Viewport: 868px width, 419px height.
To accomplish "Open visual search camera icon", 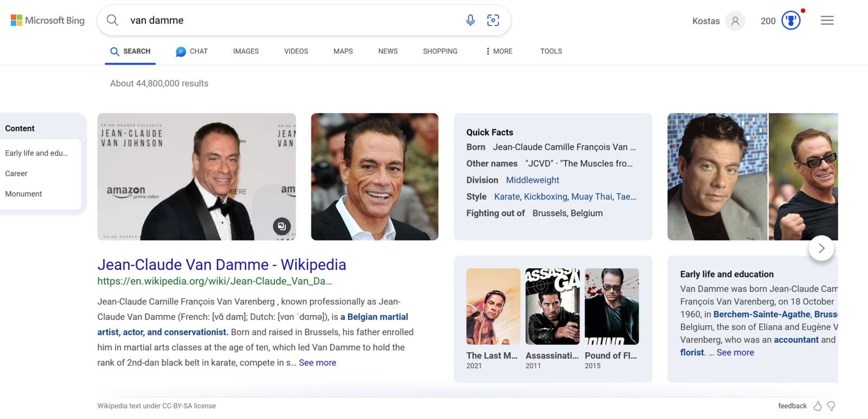I will 493,21.
